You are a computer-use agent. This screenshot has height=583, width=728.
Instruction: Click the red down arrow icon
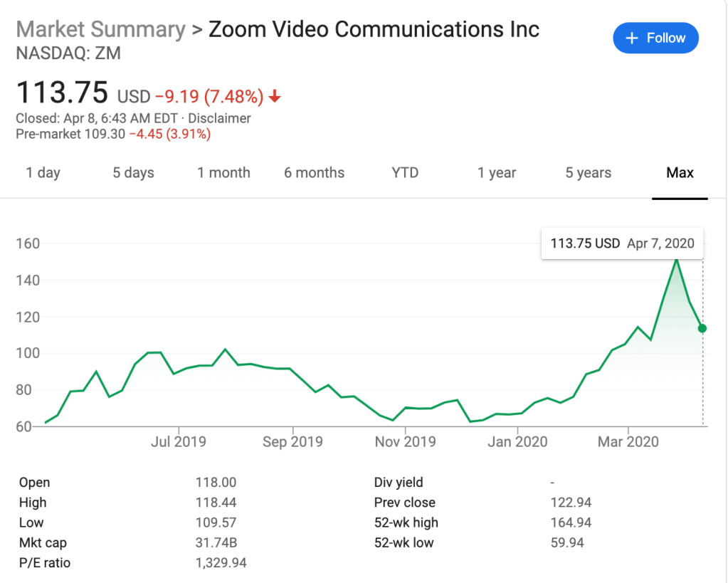pos(275,96)
